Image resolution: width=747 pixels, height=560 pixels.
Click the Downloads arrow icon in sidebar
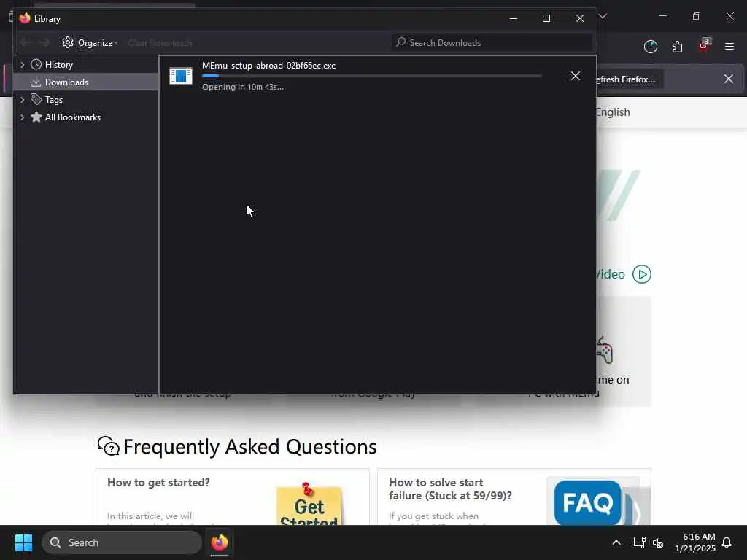36,82
